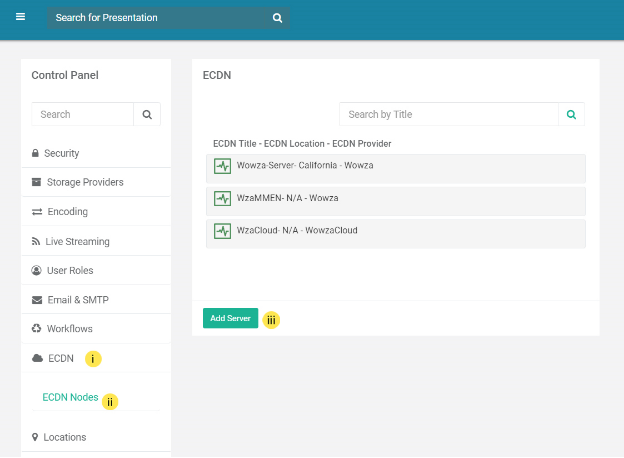624x458 pixels.
Task: Focus the Search by Title field
Action: (x=448, y=115)
